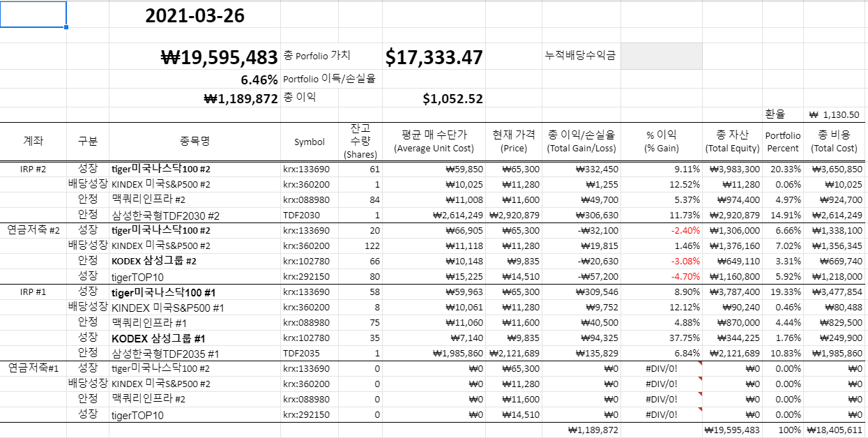Select the Portfolio 이득/손실율 label
Image resolution: width=868 pixels, height=438 pixels.
point(329,80)
